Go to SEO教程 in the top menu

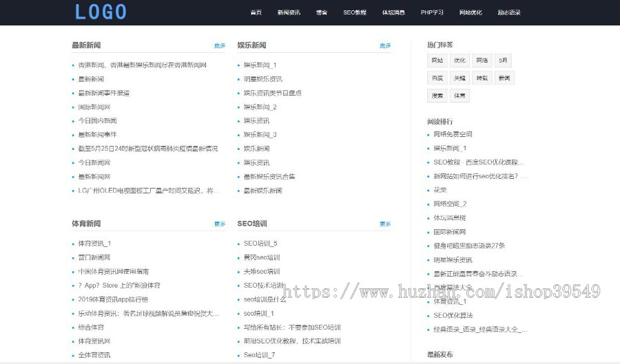[355, 12]
